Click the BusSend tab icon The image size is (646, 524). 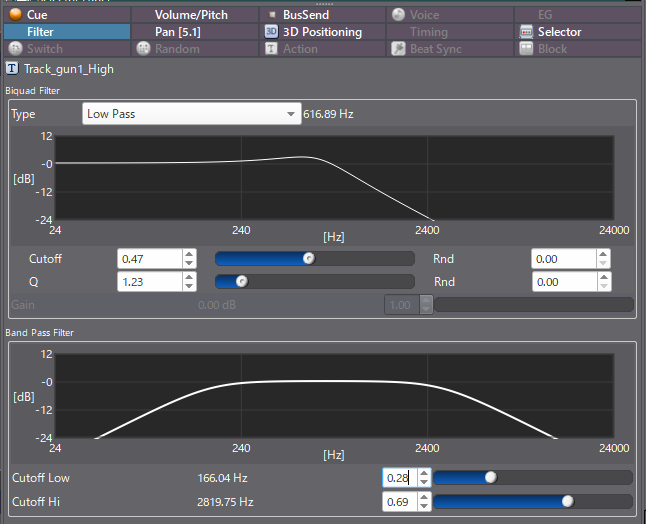(272, 15)
